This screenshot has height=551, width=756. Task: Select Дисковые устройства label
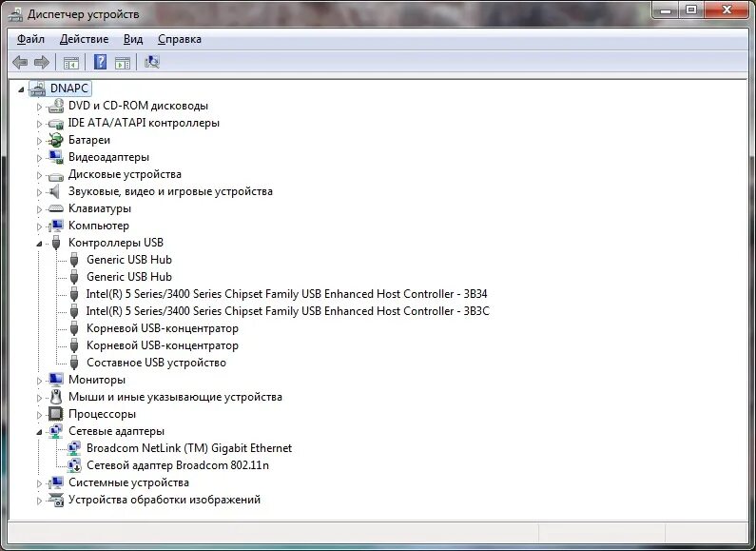pyautogui.click(x=125, y=174)
